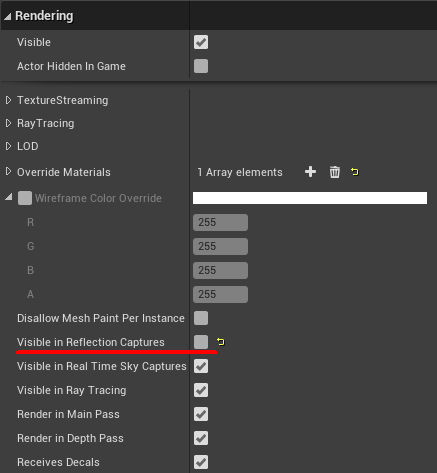Uncheck Visible in Real Time Sky Captures
The height and width of the screenshot is (473, 437).
(x=201, y=366)
